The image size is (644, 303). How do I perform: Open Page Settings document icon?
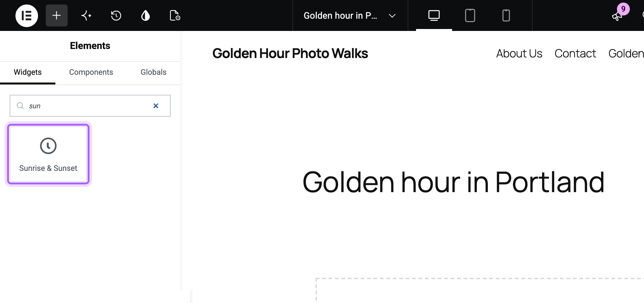pyautogui.click(x=175, y=15)
